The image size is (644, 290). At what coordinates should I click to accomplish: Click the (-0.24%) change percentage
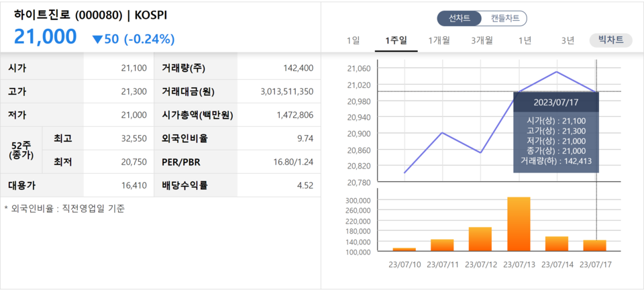149,39
